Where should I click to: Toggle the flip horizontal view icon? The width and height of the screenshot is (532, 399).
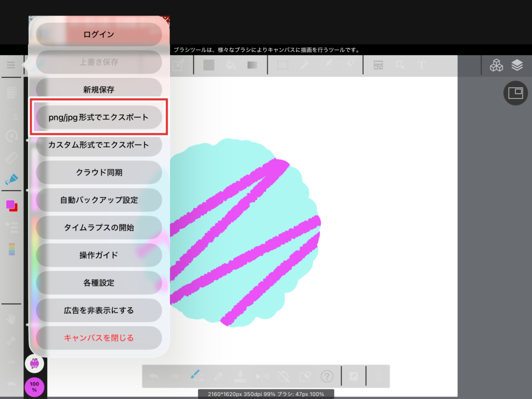[x=261, y=376]
